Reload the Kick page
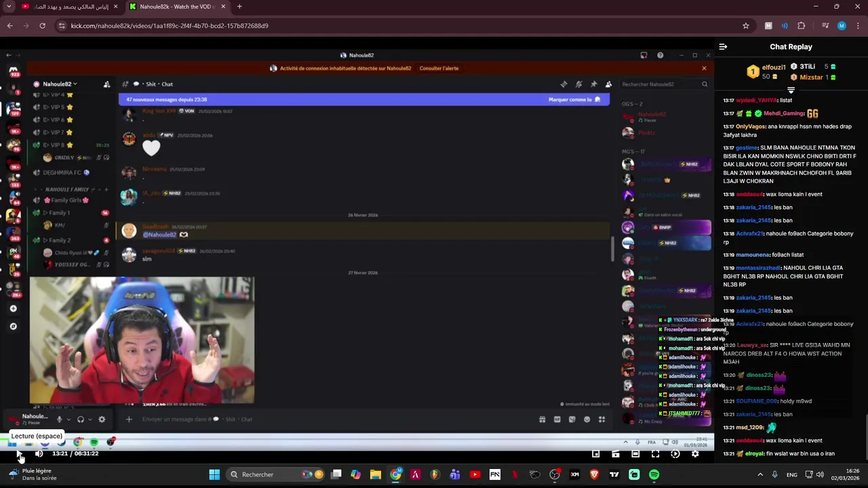Screen dimensions: 868x488 tap(42, 26)
